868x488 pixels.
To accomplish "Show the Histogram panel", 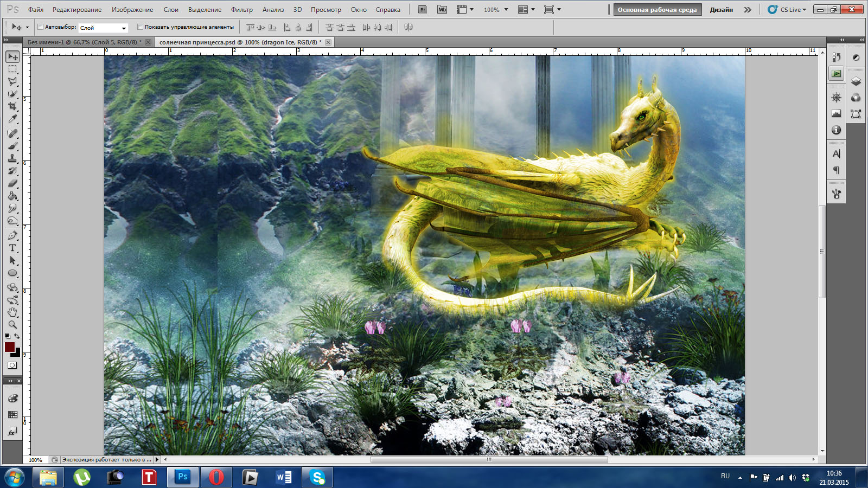I will click(x=836, y=113).
